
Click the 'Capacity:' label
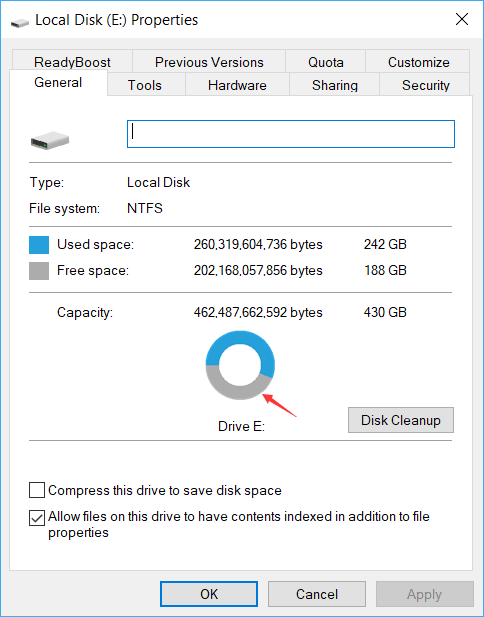coord(85,312)
